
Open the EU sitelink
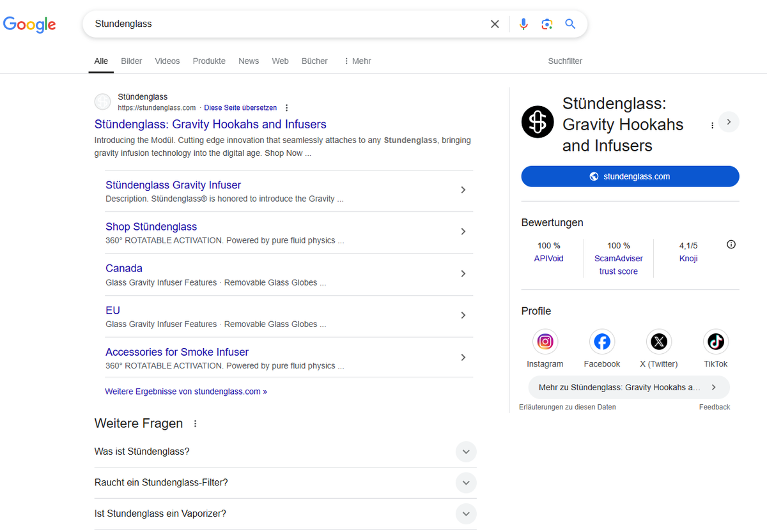coord(112,310)
